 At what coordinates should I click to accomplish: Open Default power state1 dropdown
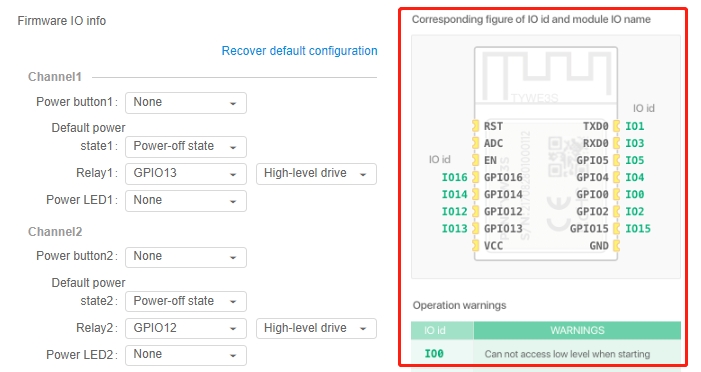186,147
